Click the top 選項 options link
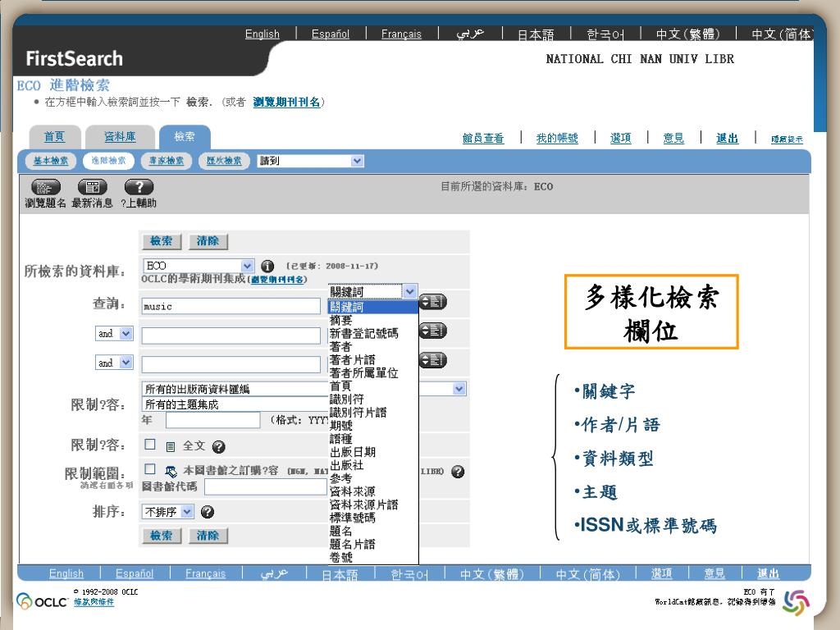 tap(621, 138)
